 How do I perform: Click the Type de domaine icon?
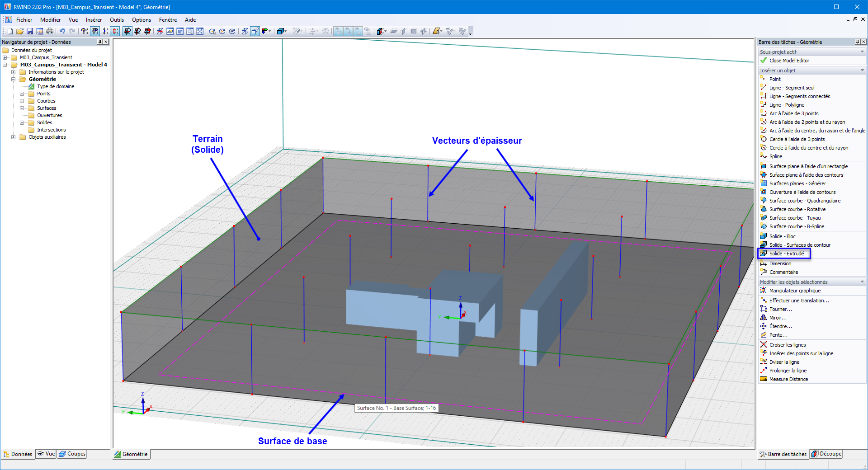point(31,86)
